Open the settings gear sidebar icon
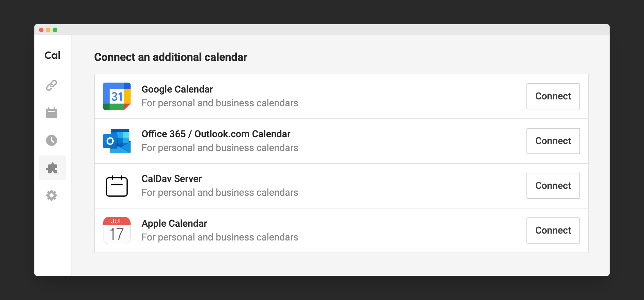 (52, 195)
